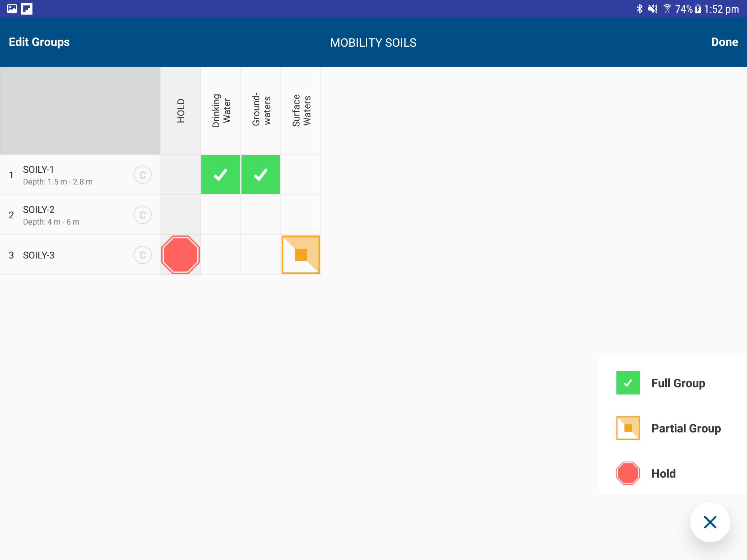Toggle Surface Waters cell for SOILY-2

(301, 215)
